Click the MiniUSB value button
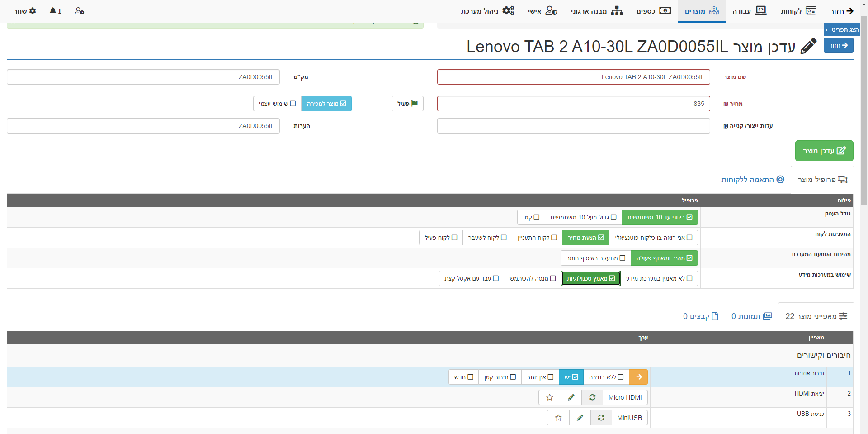 coord(629,418)
